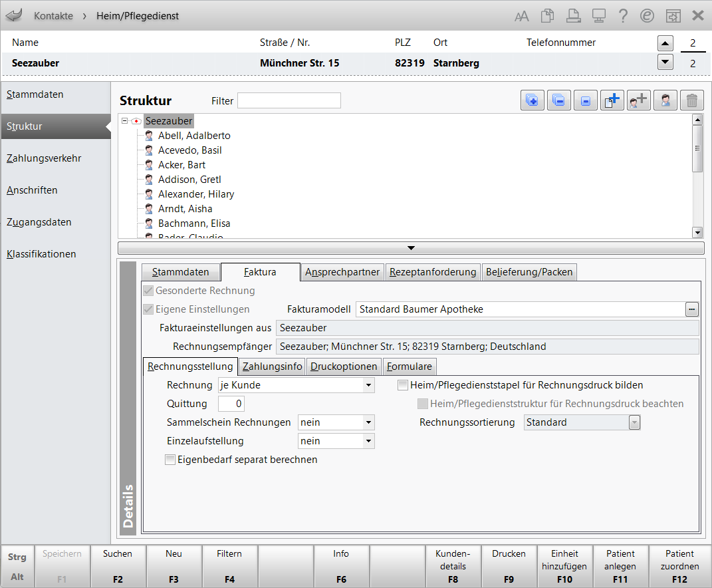Open help via the question mark icon
The width and height of the screenshot is (712, 588).
pyautogui.click(x=622, y=16)
